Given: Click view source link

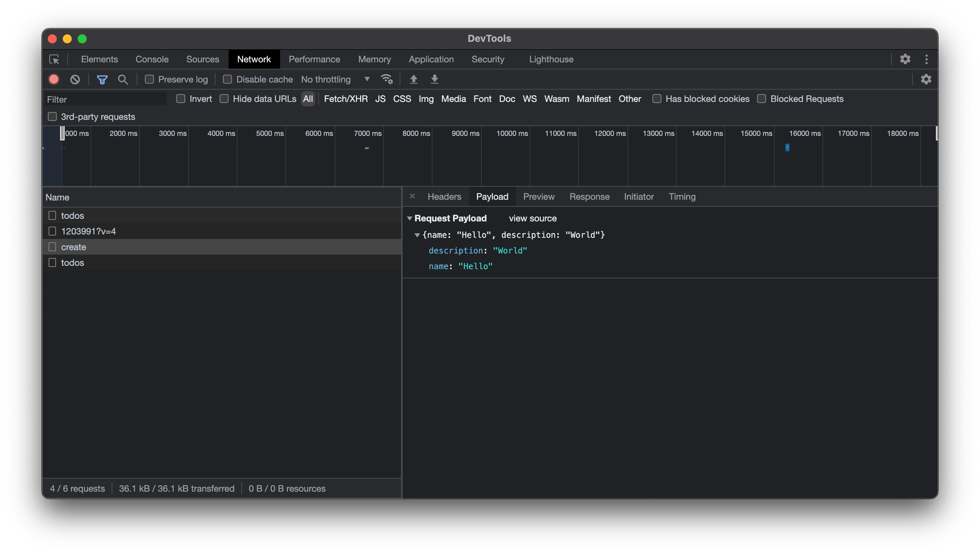Looking at the screenshot, I should click(x=533, y=218).
